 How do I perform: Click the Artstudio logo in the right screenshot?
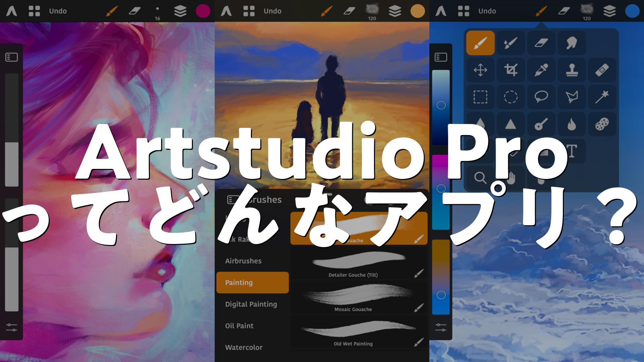(x=441, y=11)
